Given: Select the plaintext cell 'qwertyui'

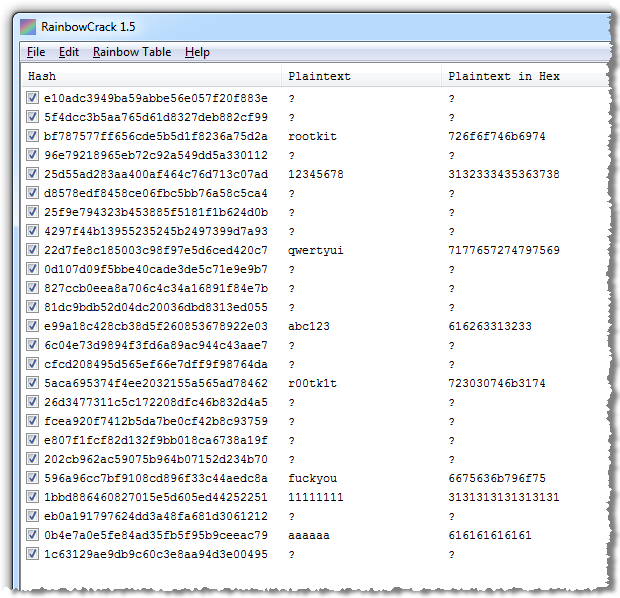Looking at the screenshot, I should click(316, 251).
